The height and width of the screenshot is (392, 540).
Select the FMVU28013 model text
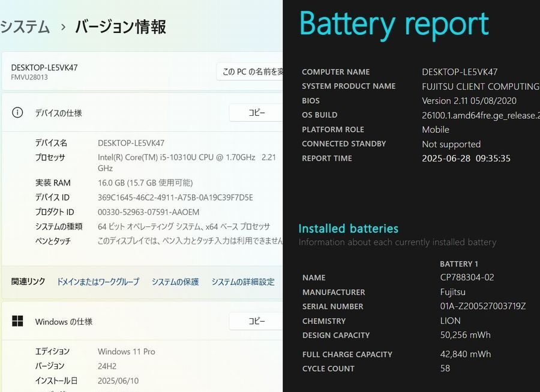29,77
